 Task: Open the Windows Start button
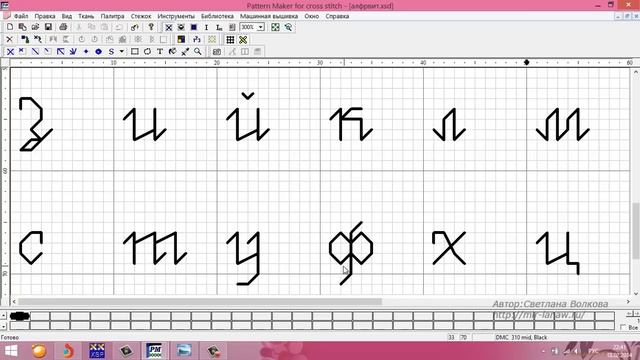pyautogui.click(x=11, y=351)
